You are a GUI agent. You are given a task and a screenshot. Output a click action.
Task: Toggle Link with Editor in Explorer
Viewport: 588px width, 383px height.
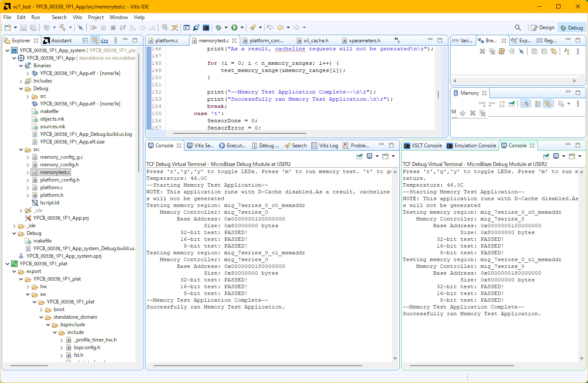click(x=95, y=40)
